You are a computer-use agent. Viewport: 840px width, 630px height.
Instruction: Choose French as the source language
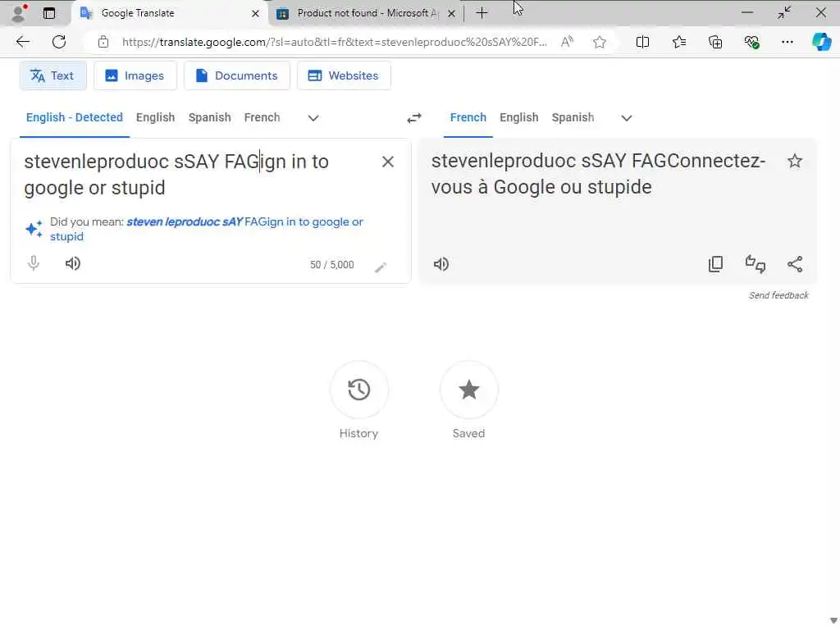point(262,117)
